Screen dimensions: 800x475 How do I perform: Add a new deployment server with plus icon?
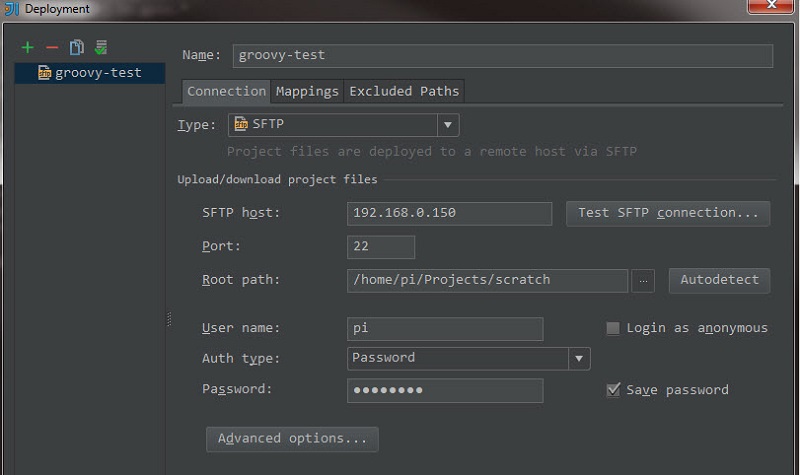coord(28,47)
